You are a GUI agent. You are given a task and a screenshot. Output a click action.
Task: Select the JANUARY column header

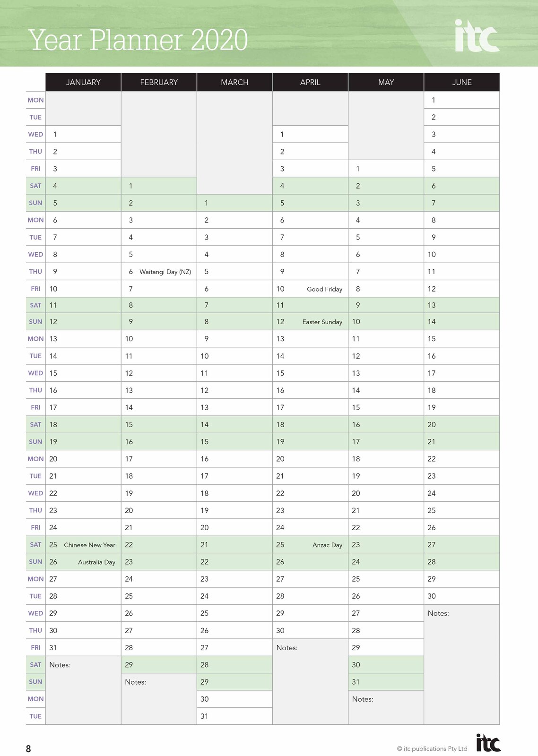click(83, 82)
